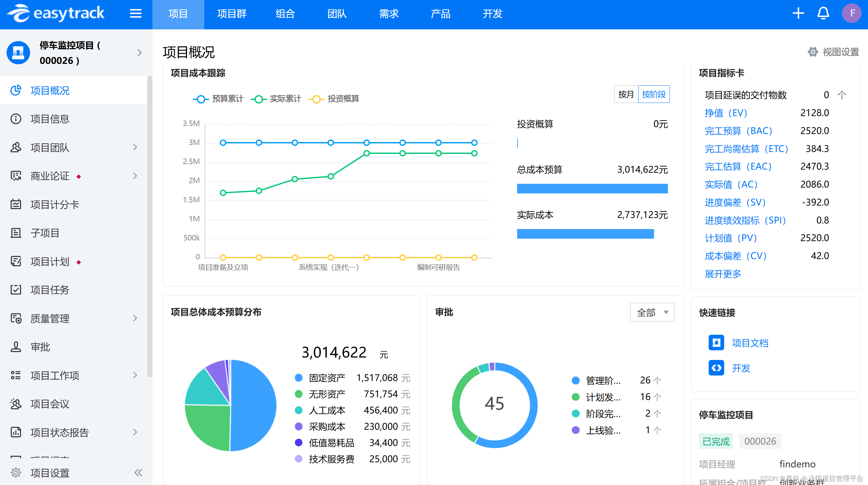The width and height of the screenshot is (868, 485).
Task: Open the 挣值（EV）indicator link
Action: (726, 113)
